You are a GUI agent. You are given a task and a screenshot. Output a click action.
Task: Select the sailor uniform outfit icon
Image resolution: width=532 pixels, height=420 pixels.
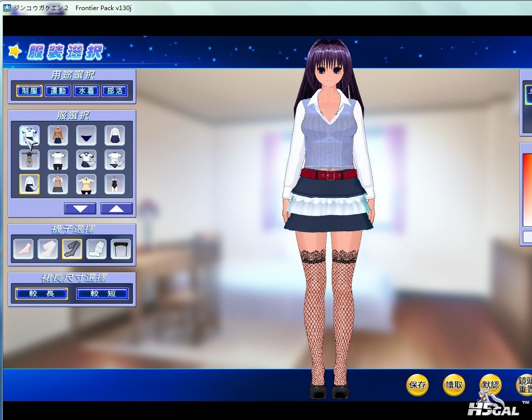tap(29, 135)
